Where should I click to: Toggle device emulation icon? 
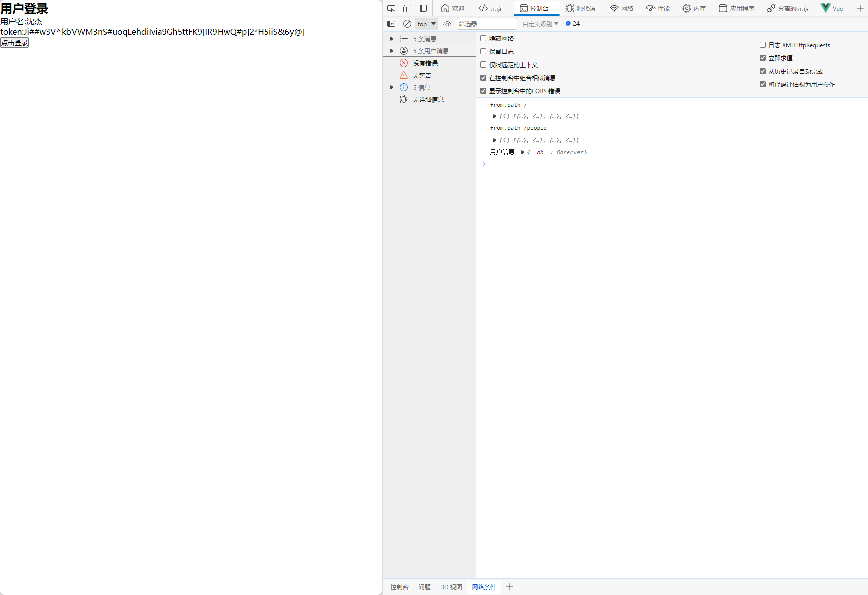(x=407, y=8)
